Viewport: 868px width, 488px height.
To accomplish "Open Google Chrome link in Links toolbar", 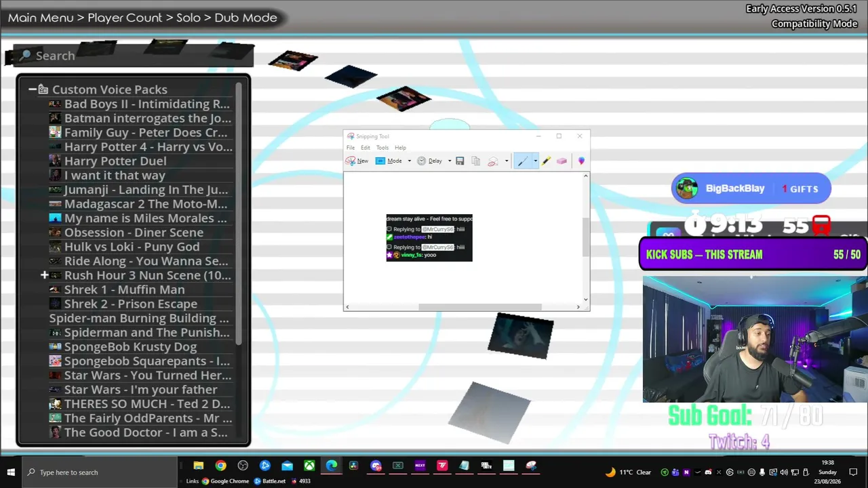I will point(225,481).
